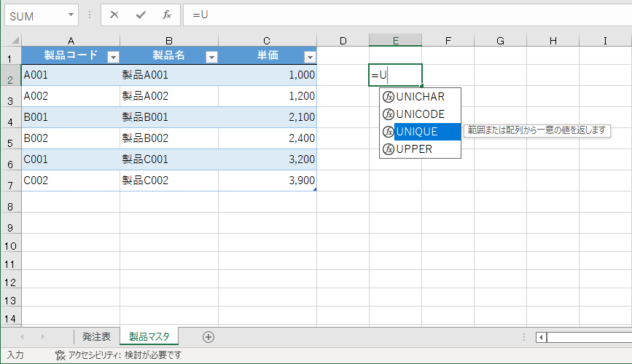This screenshot has width=632, height=364.
Task: Click cell containing C002
Action: (x=71, y=181)
